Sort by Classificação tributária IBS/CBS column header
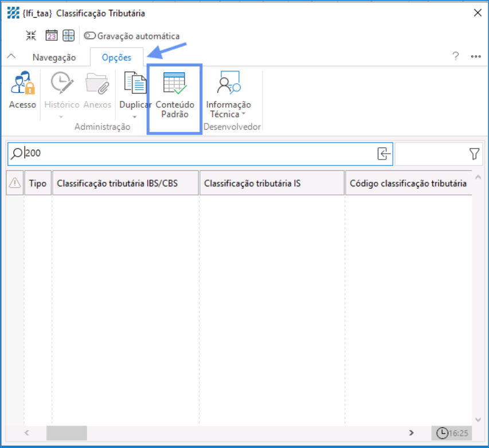This screenshot has height=448, width=489. tap(125, 184)
